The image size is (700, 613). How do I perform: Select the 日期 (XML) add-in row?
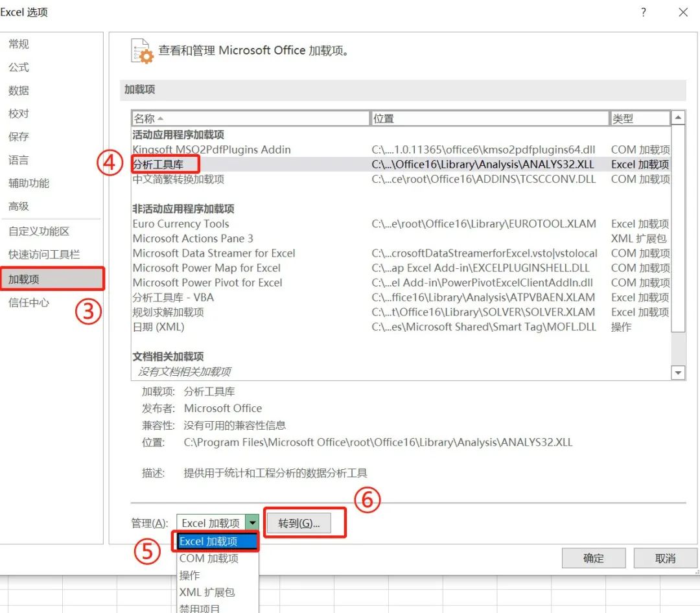point(401,327)
